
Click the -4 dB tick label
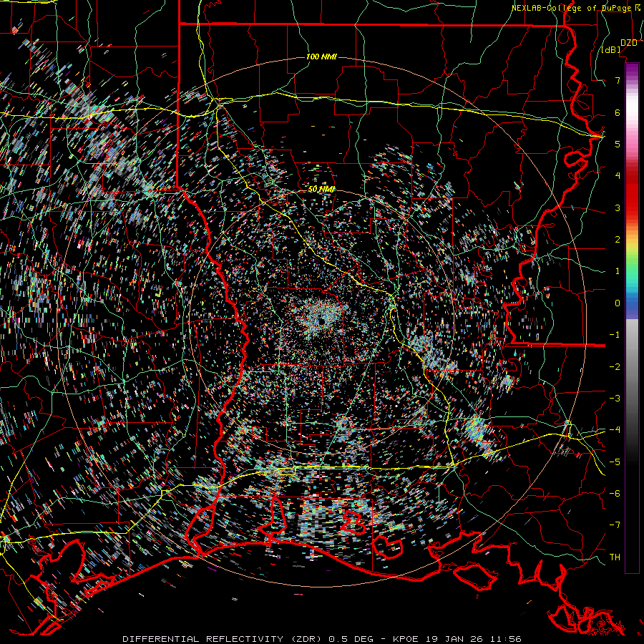tap(615, 430)
